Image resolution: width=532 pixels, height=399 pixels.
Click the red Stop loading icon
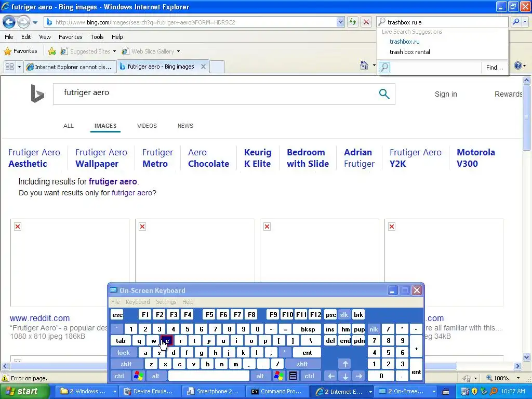point(366,22)
